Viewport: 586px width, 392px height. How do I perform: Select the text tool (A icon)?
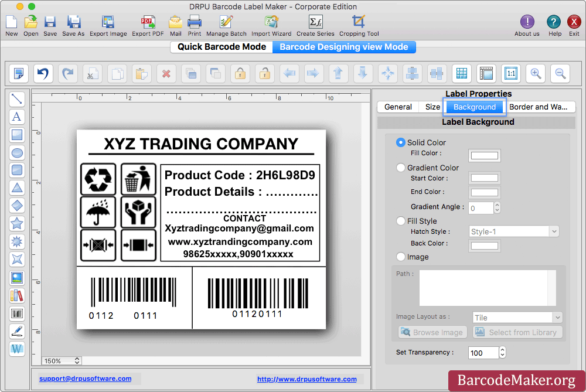pyautogui.click(x=17, y=117)
